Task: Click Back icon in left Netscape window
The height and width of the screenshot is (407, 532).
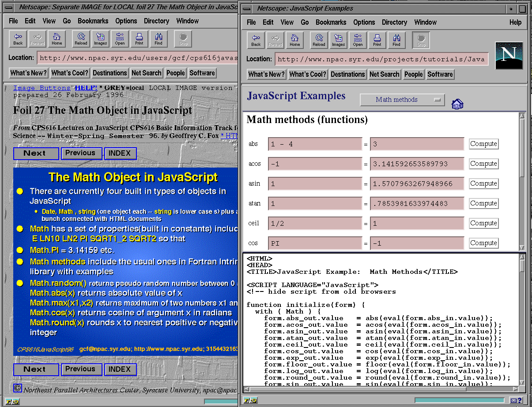Action: click(x=18, y=39)
